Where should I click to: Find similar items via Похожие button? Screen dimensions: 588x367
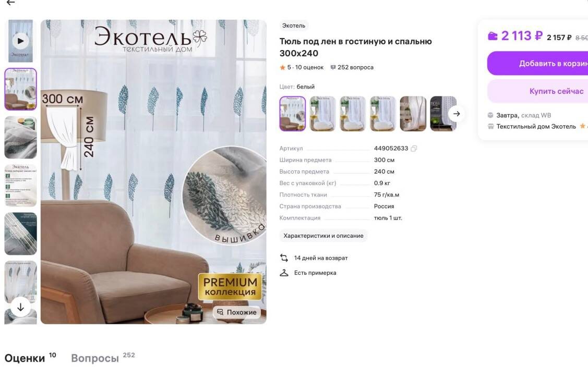[x=237, y=312]
